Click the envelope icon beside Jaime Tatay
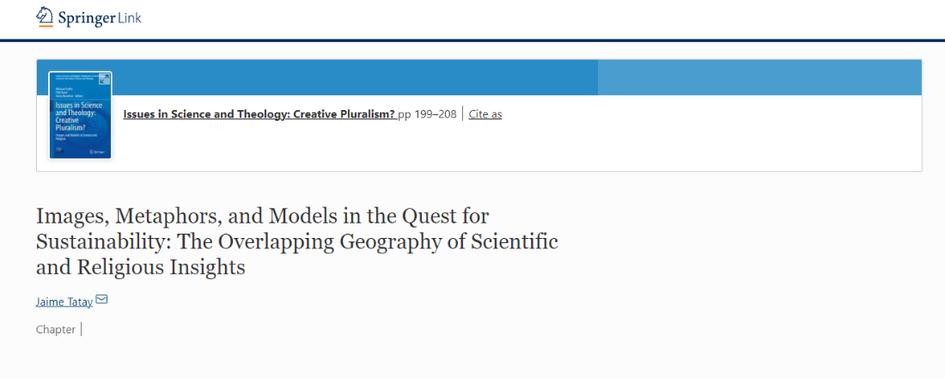Screen dimensions: 945x378 click(x=102, y=299)
